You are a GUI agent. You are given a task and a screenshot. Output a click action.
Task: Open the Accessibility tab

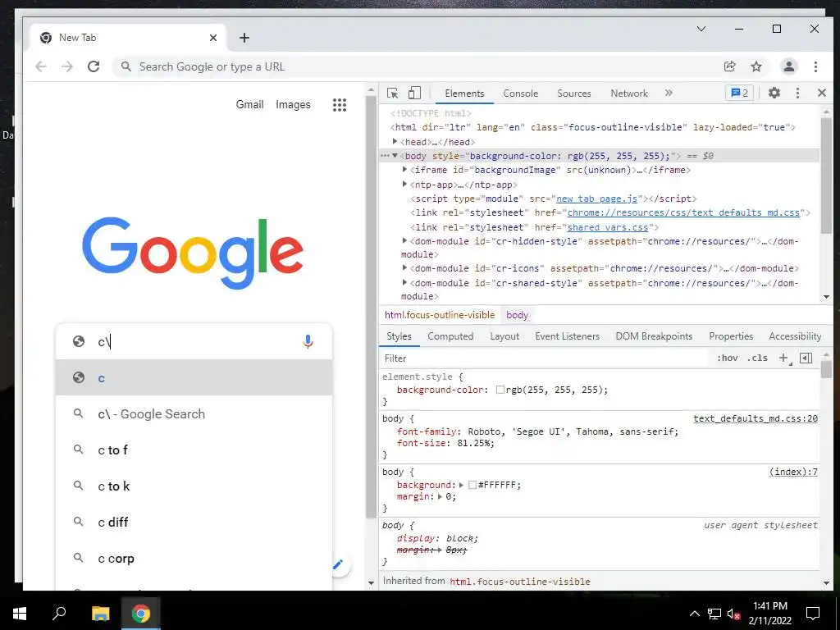(794, 336)
